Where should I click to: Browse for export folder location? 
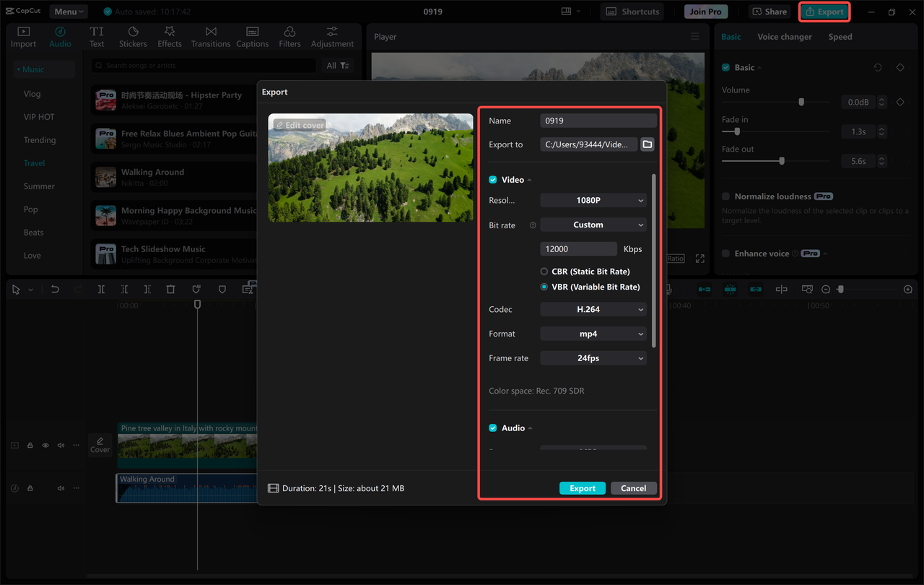[648, 144]
